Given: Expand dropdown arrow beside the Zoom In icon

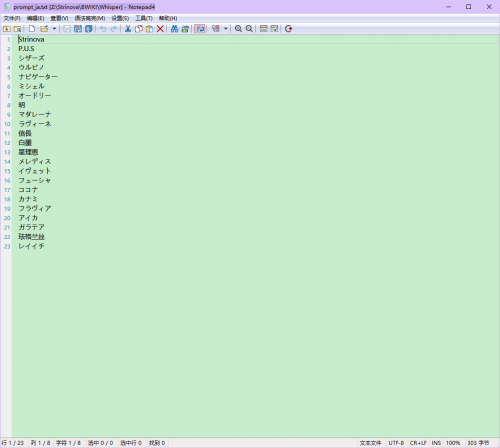Looking at the screenshot, I should [226, 29].
